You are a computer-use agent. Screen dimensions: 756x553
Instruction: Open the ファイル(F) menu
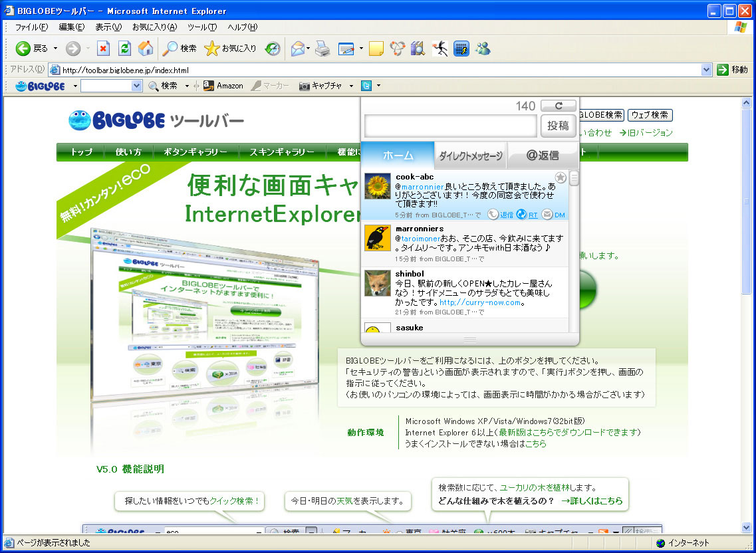pyautogui.click(x=31, y=27)
